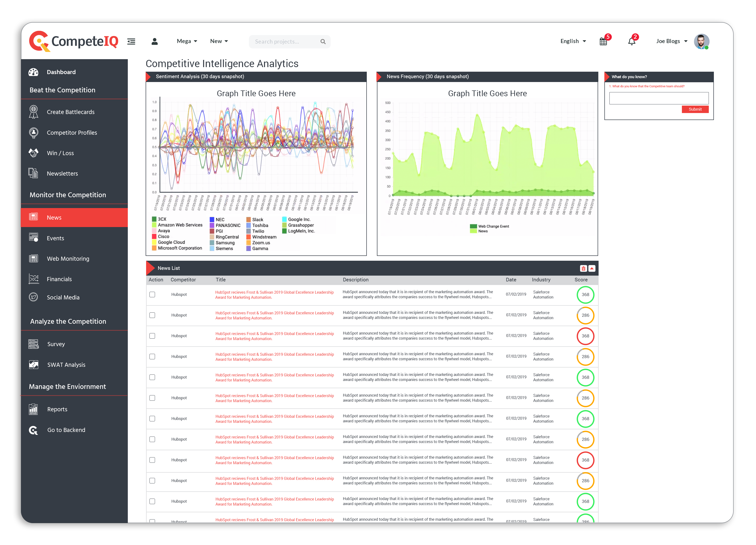
Task: Open Win / Loss menu item
Action: click(x=60, y=153)
